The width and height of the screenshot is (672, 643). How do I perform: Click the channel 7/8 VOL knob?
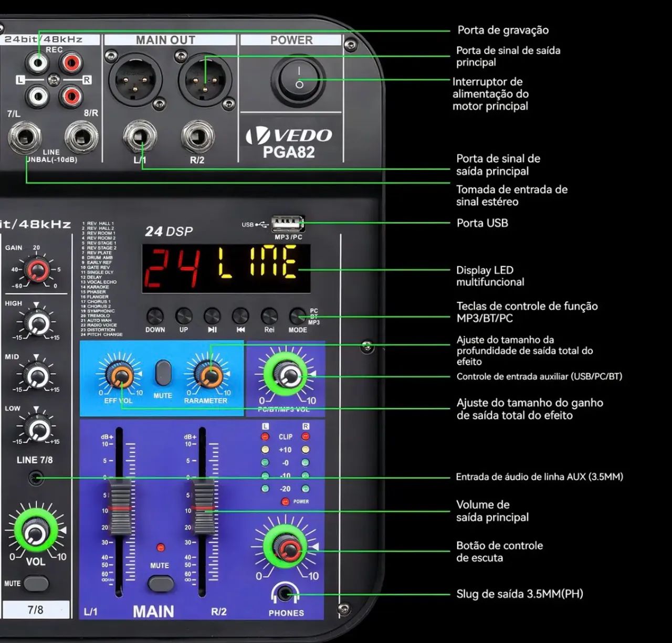click(x=36, y=531)
